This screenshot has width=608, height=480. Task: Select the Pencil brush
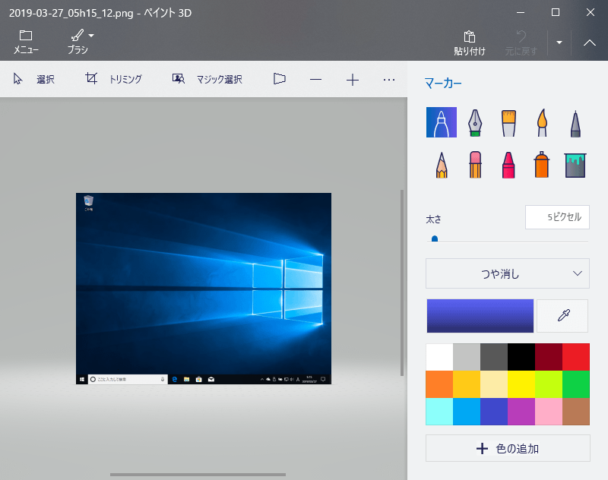tap(441, 165)
